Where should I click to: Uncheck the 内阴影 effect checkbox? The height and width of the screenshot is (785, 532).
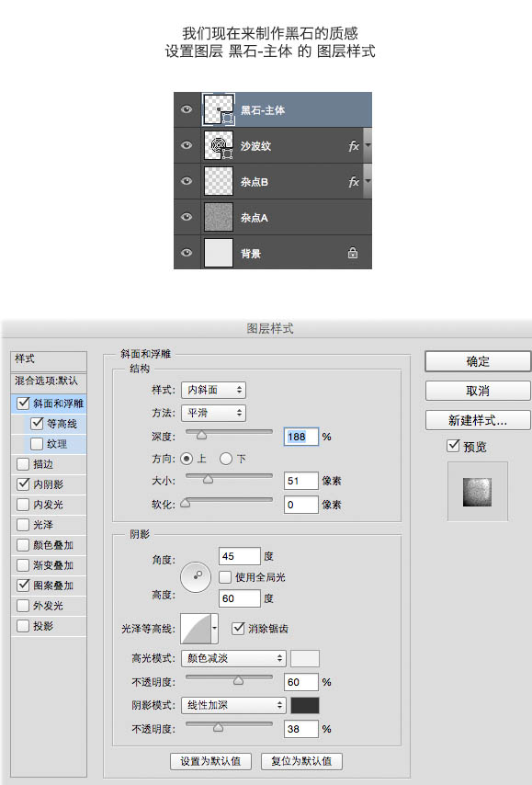(x=23, y=484)
